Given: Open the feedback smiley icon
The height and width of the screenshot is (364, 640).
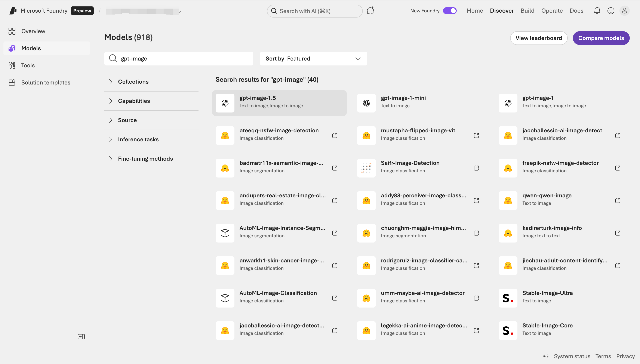Looking at the screenshot, I should (x=611, y=11).
